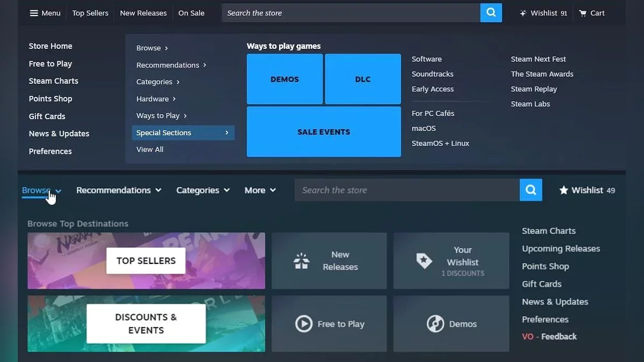Select Special Sections submenu item
This screenshot has height=362, width=644.
(183, 132)
